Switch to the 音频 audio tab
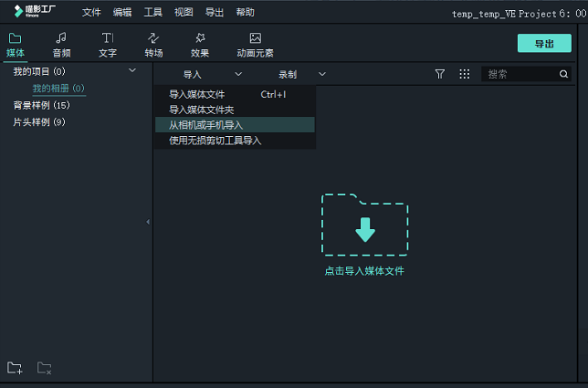Screen dimensions: 588x388 [x=61, y=45]
